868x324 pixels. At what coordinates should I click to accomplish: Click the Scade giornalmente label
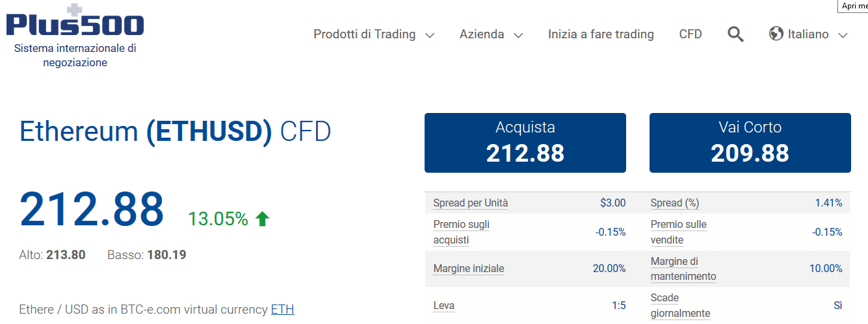coord(680,306)
